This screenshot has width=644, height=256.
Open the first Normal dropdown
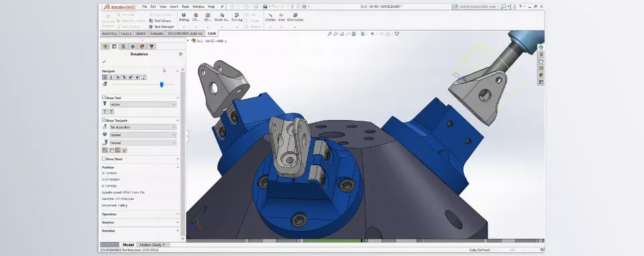point(142,135)
